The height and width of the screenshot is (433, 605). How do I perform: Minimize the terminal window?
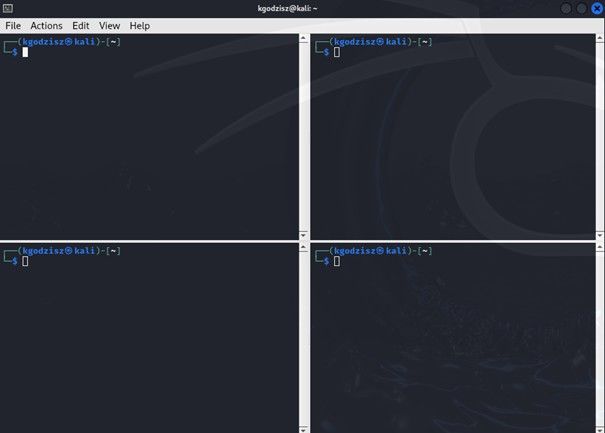(567, 8)
